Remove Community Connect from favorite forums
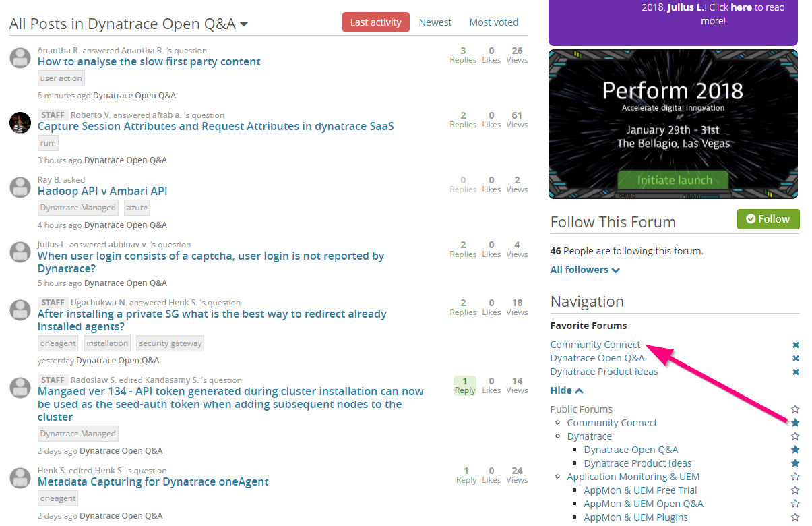812x526 pixels. coord(796,345)
